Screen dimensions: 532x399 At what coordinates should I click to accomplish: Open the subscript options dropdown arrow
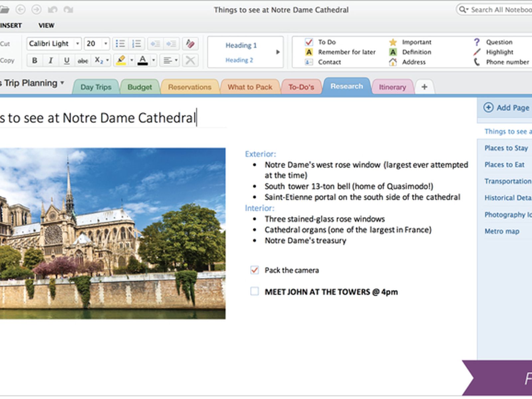(x=107, y=61)
